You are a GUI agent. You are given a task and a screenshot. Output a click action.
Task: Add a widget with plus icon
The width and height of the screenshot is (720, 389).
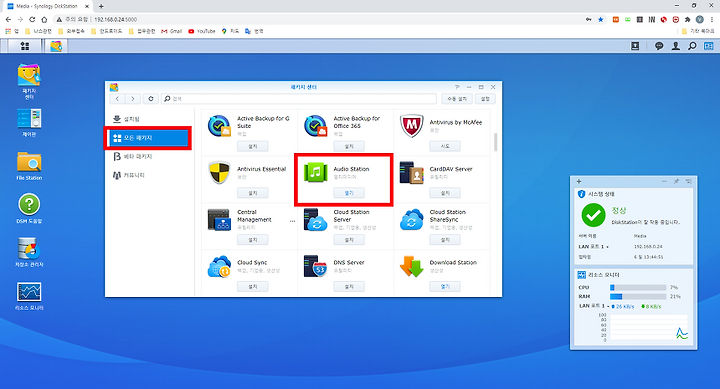click(579, 181)
